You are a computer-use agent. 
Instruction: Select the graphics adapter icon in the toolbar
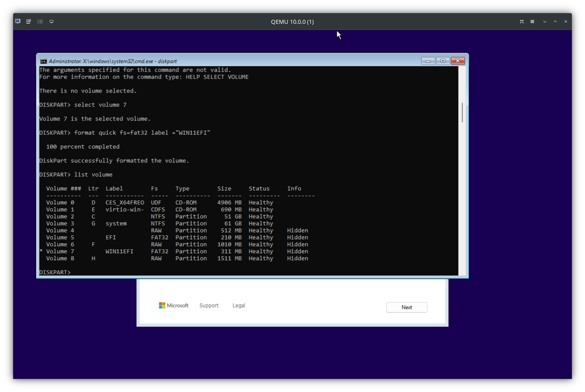pos(40,21)
